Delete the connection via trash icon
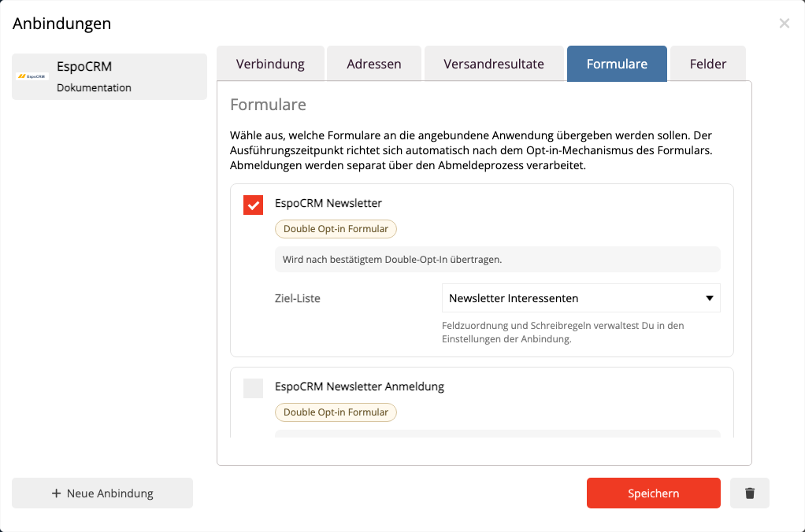Screen dimensions: 805x532 click(x=750, y=493)
